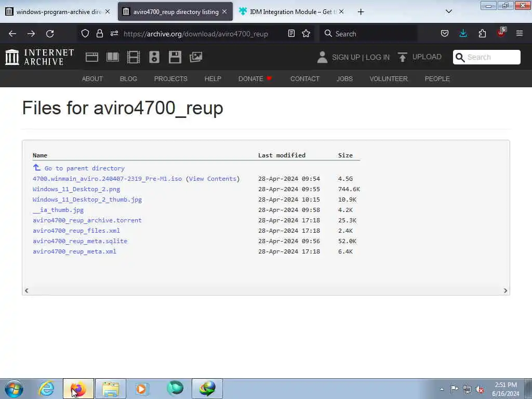Save page to Pocket
532x399 pixels.
445,34
